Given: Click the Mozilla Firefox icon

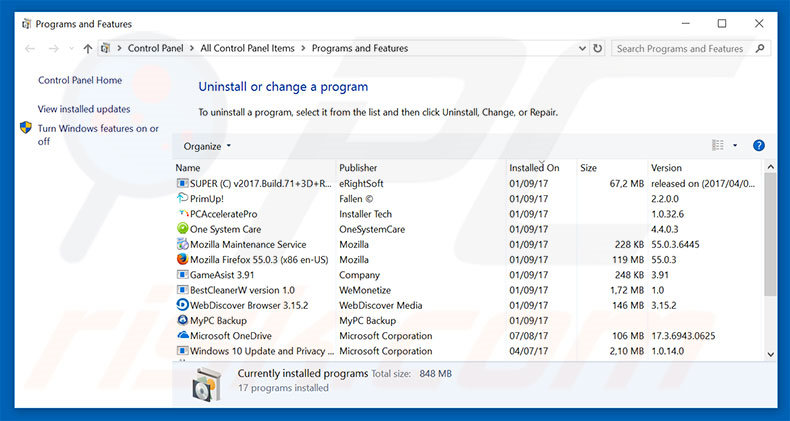Looking at the screenshot, I should pyautogui.click(x=182, y=259).
